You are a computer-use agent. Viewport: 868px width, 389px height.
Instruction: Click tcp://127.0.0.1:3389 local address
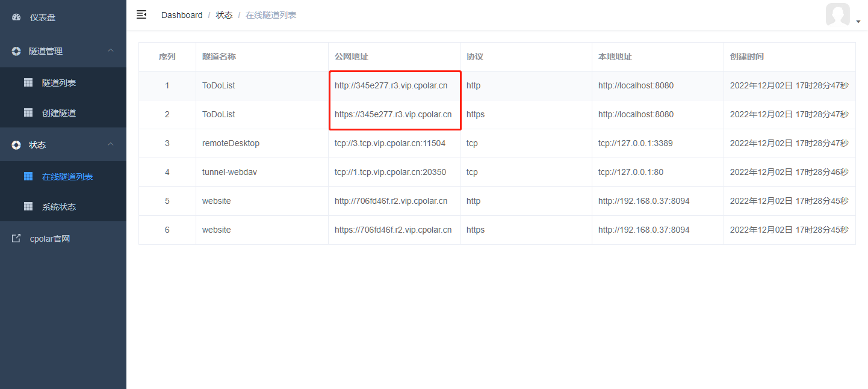[x=636, y=143]
